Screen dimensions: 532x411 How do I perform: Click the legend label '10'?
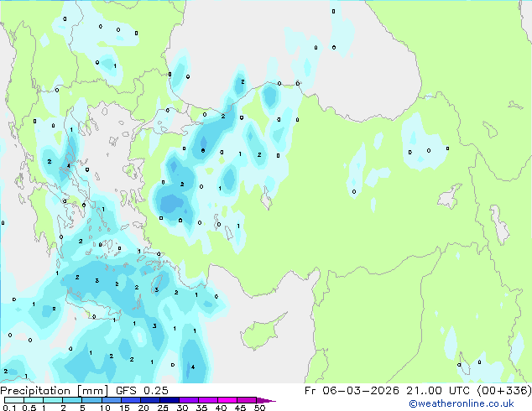point(105,408)
